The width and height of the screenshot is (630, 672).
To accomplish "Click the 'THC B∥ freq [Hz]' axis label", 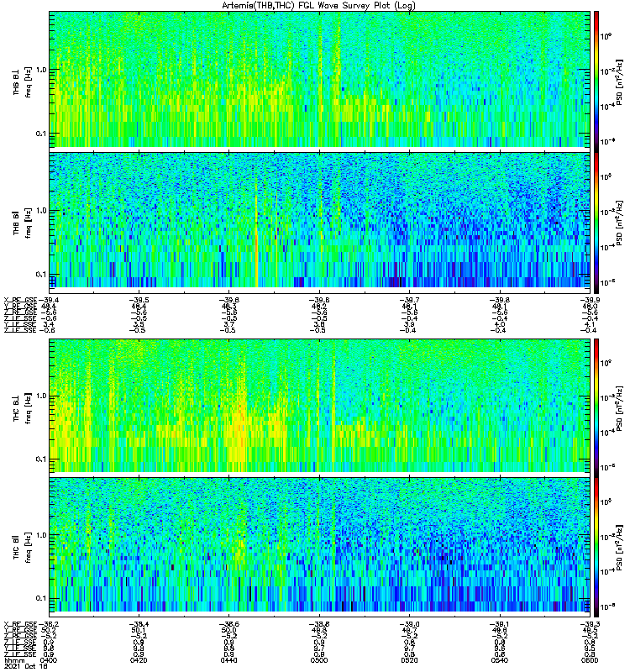I will click(x=22, y=547).
